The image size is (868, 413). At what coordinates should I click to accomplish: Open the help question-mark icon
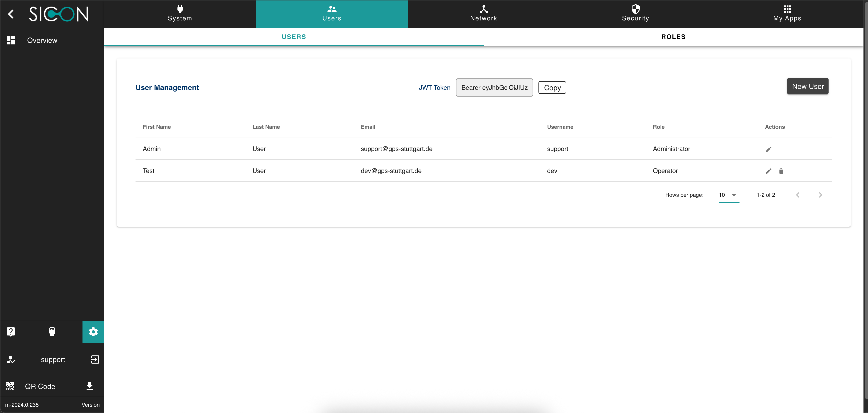click(x=11, y=331)
